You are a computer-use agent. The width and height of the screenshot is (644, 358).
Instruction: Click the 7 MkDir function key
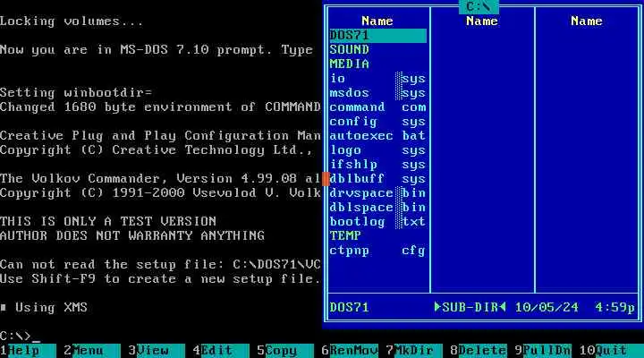[x=414, y=351]
